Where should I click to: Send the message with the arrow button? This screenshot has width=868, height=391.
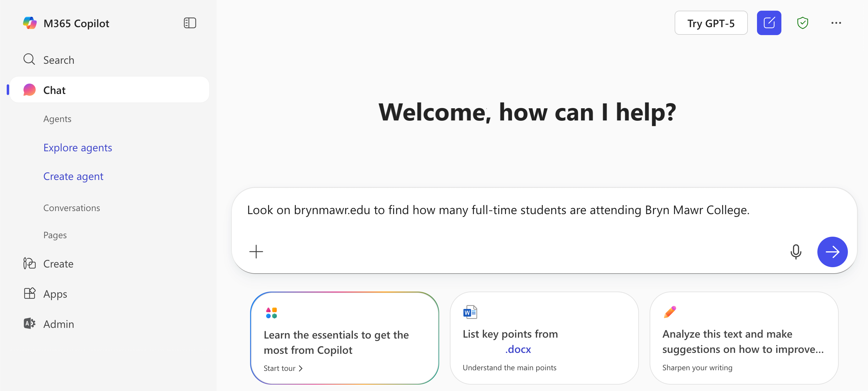(832, 251)
